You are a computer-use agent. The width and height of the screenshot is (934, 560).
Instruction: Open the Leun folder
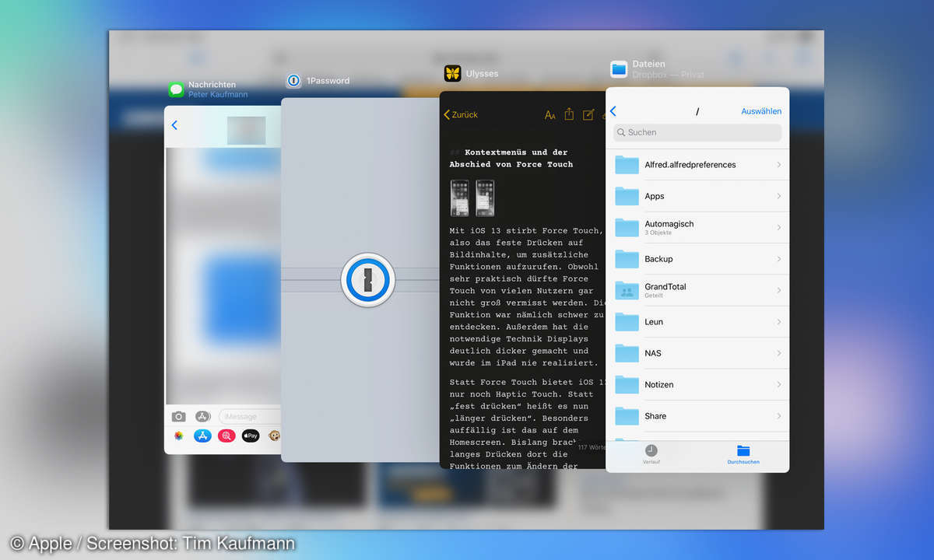coord(697,322)
